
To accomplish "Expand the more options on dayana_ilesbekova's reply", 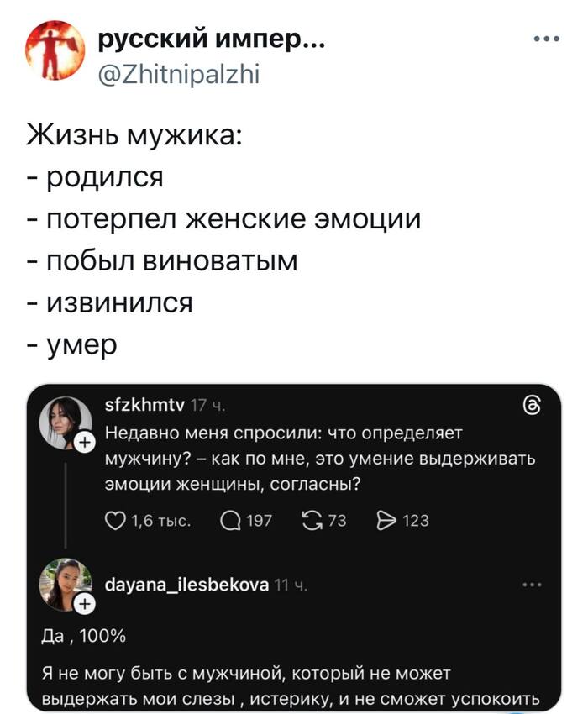I will tap(531, 584).
